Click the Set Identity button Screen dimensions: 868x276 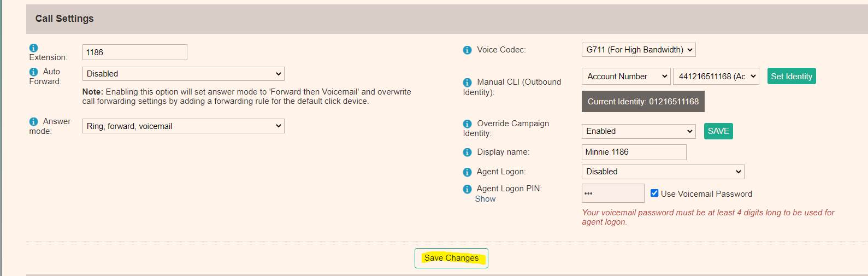(x=792, y=77)
